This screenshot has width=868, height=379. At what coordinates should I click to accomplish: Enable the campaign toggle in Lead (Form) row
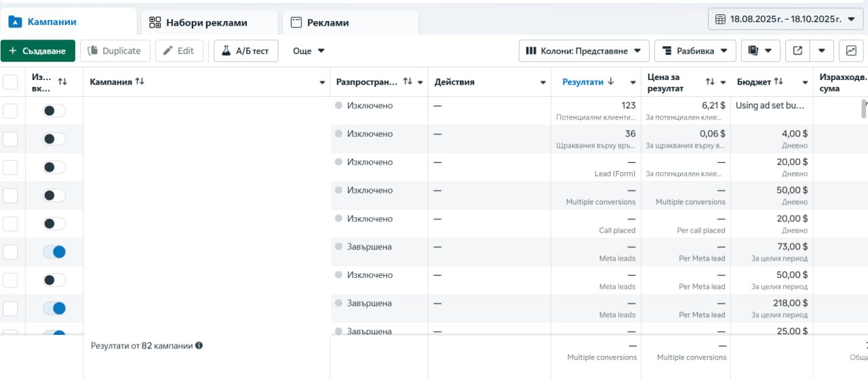pos(54,167)
